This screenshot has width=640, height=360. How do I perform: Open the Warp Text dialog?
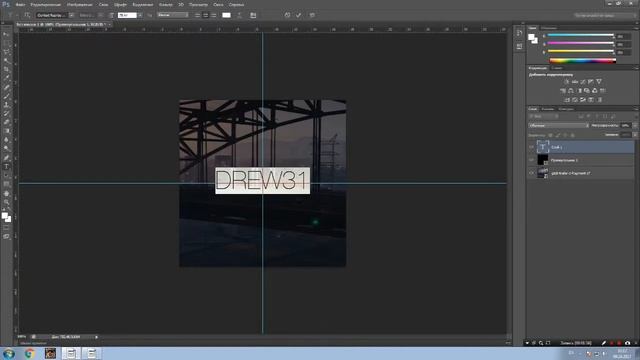click(240, 15)
